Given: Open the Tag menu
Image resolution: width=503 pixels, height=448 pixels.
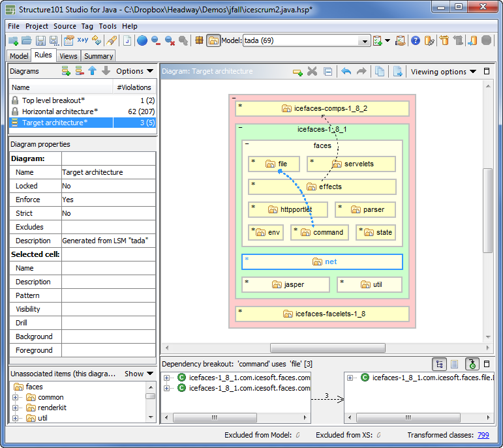Looking at the screenshot, I should coord(87,26).
